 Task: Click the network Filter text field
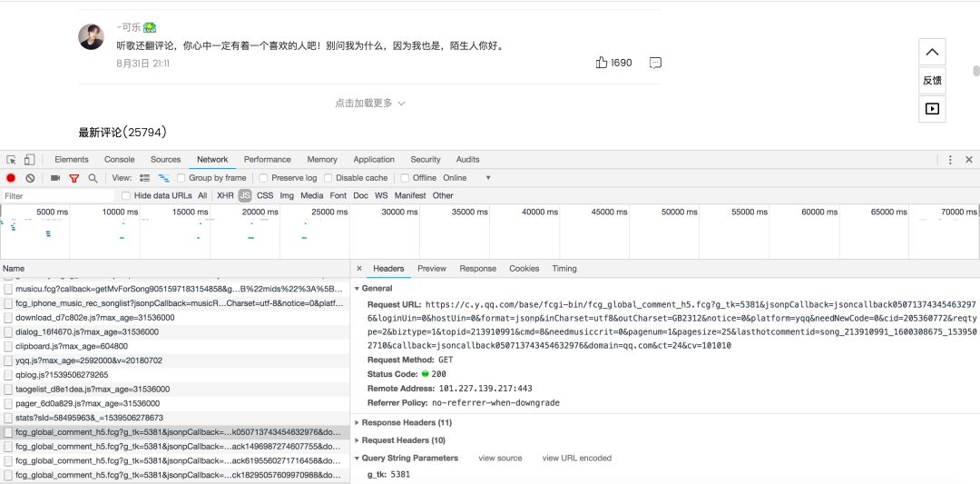[57, 196]
